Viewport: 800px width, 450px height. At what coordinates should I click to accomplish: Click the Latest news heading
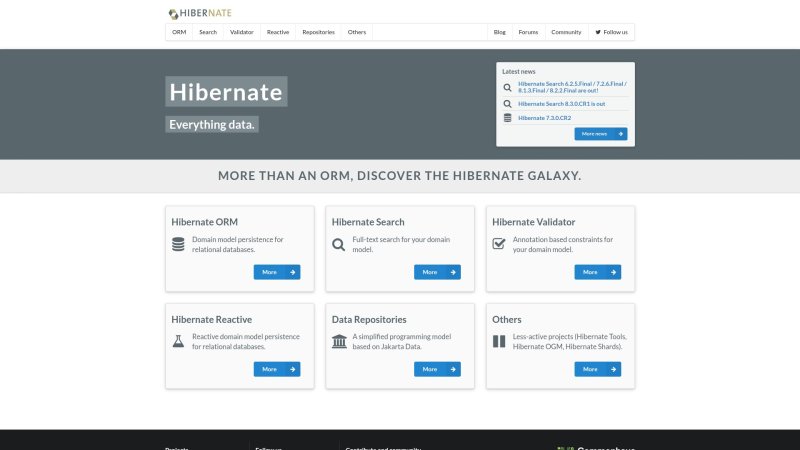pos(518,71)
